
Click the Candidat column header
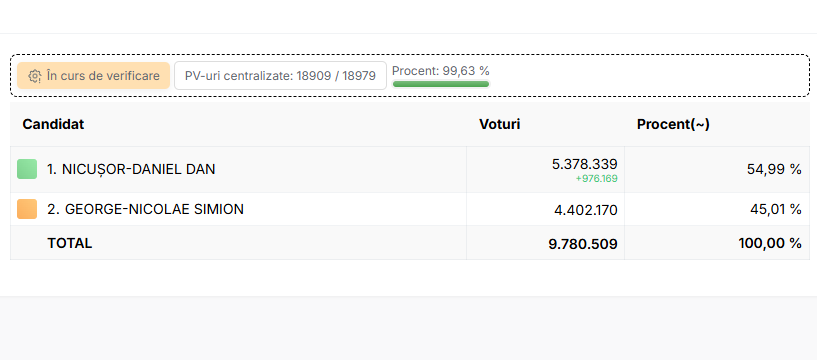pyautogui.click(x=53, y=124)
